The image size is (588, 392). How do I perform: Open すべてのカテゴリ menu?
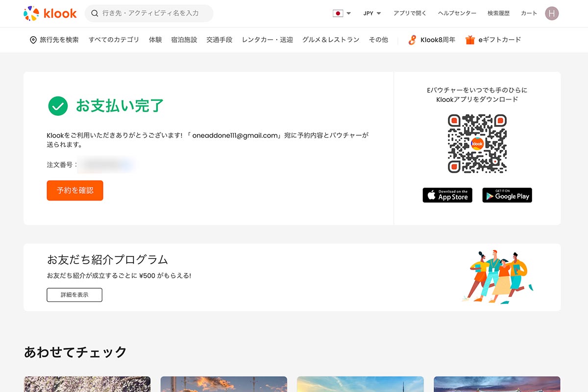(x=114, y=40)
